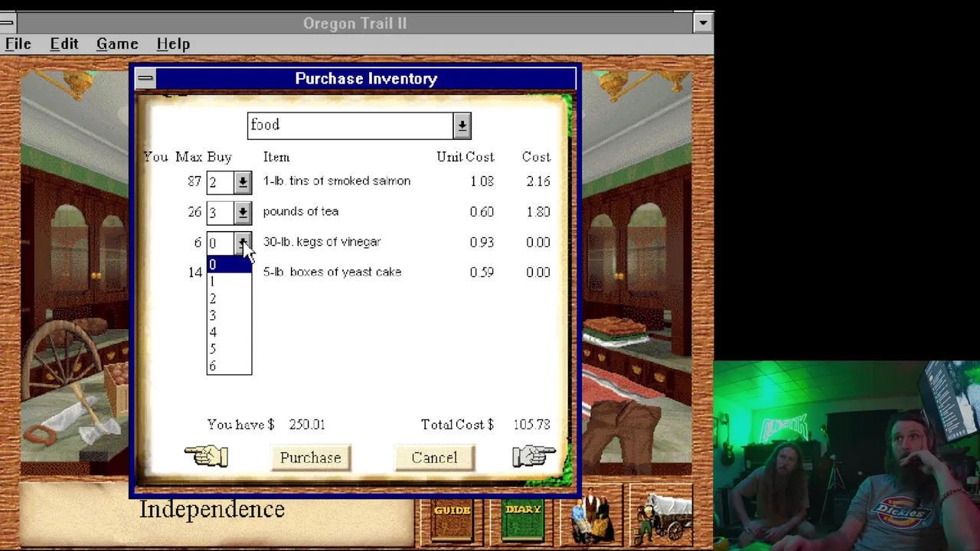Viewport: 980px width, 551px height.
Task: Click 'pounds of tea' item text
Action: coord(301,211)
